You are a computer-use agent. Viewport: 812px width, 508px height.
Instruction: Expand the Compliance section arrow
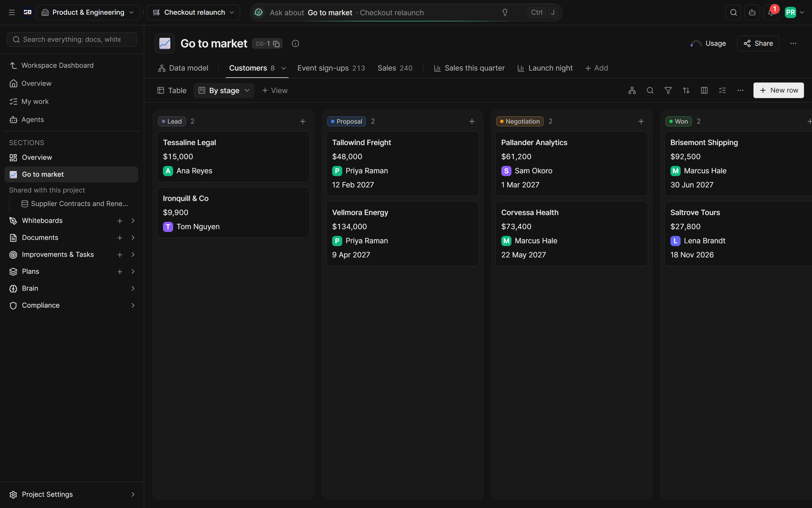133,305
